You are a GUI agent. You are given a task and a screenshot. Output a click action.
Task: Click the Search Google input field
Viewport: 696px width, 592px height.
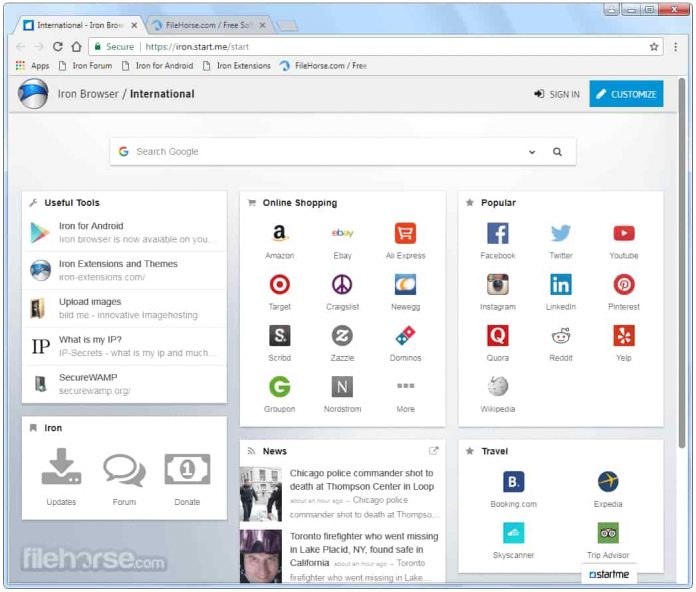tap(325, 152)
